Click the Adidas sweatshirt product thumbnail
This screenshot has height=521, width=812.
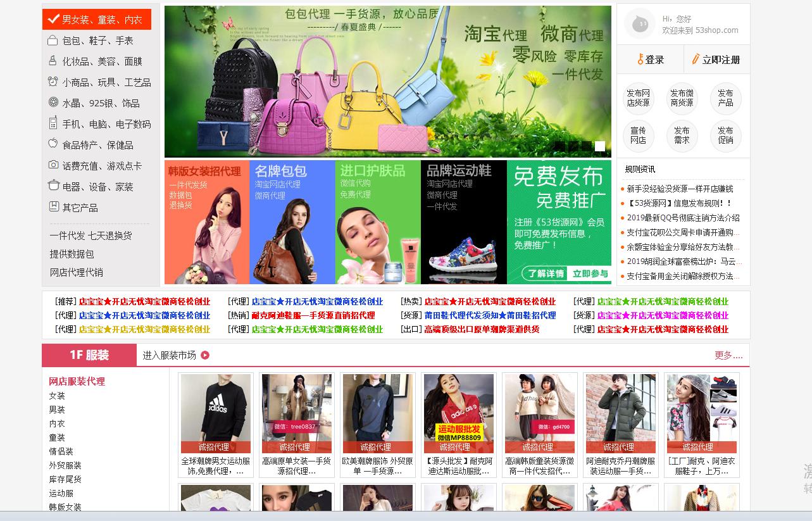(x=215, y=411)
